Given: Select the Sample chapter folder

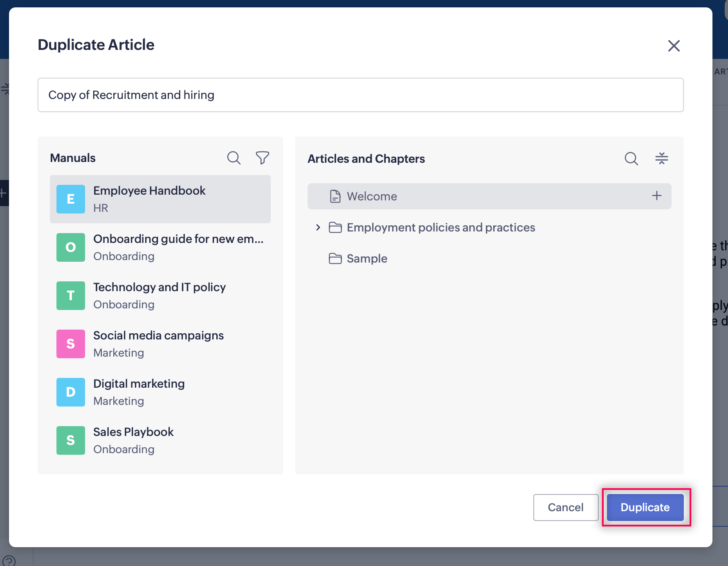Looking at the screenshot, I should click(366, 258).
